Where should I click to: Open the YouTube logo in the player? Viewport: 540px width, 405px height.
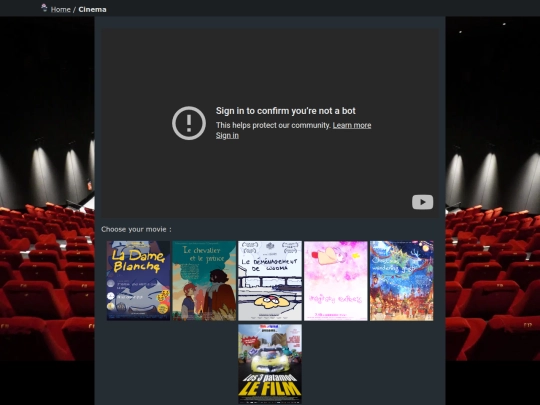pos(422,202)
